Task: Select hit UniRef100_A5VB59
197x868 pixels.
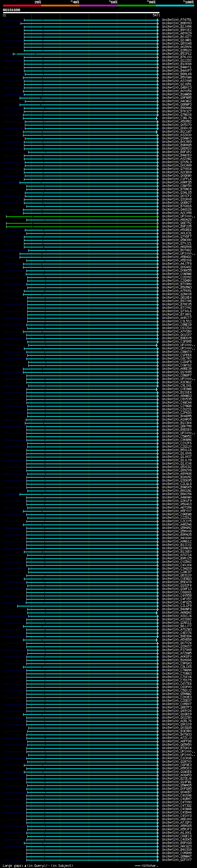Action: pos(176,640)
